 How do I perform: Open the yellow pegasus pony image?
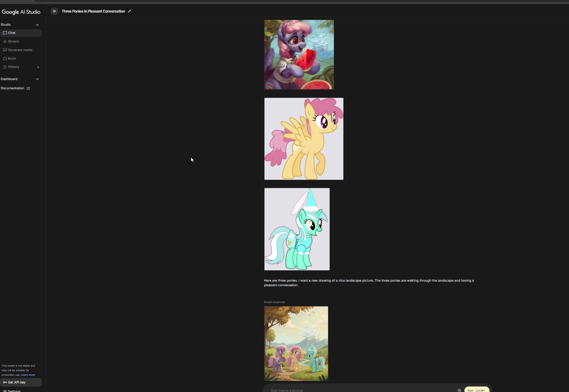[x=304, y=139]
